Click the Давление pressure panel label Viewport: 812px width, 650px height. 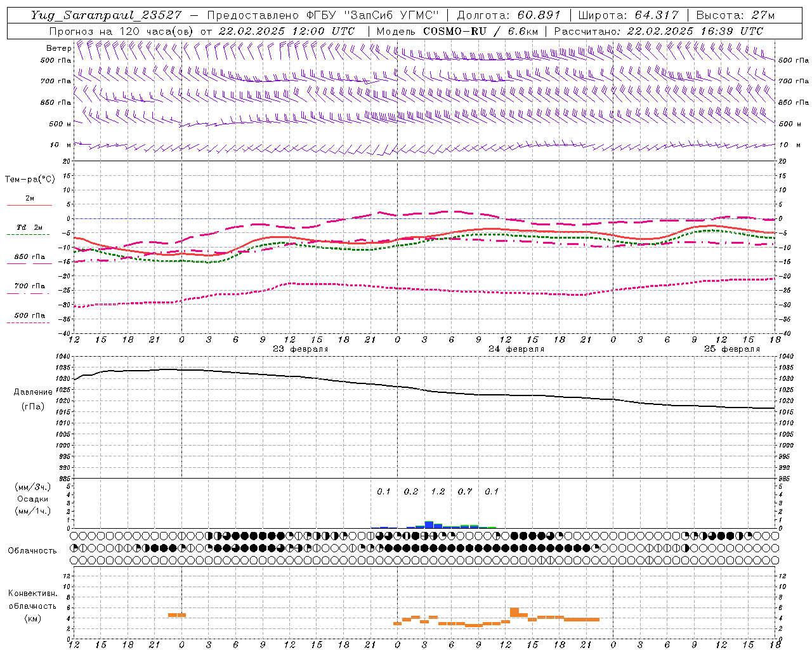[33, 392]
